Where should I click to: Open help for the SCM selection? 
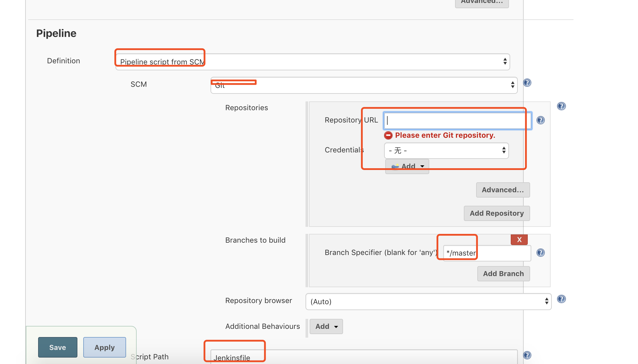pos(527,83)
